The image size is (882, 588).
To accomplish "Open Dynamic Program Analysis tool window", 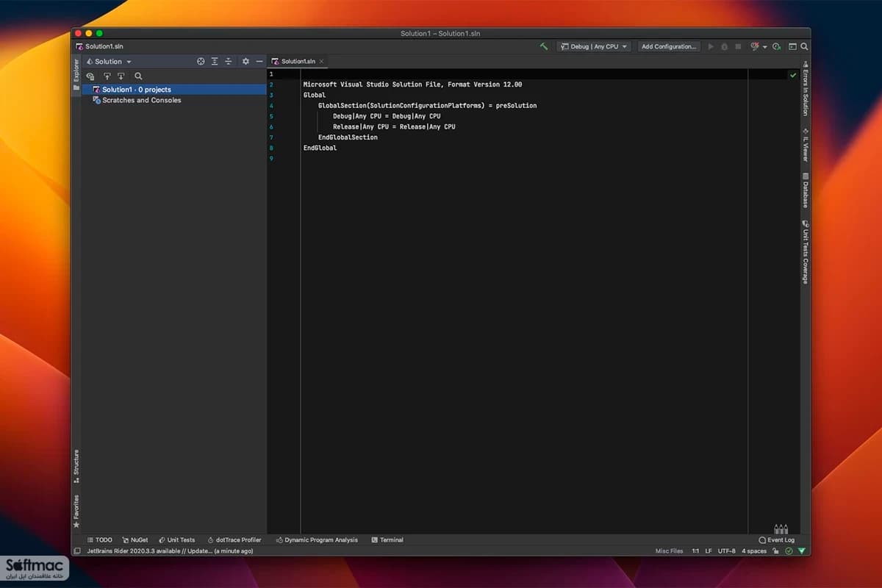I will (317, 540).
